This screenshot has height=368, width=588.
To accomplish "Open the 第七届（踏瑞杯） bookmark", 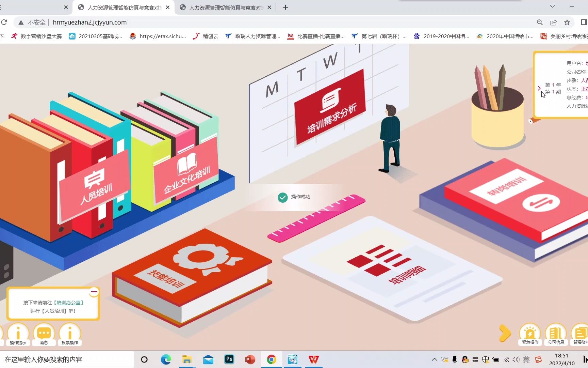I will click(379, 36).
